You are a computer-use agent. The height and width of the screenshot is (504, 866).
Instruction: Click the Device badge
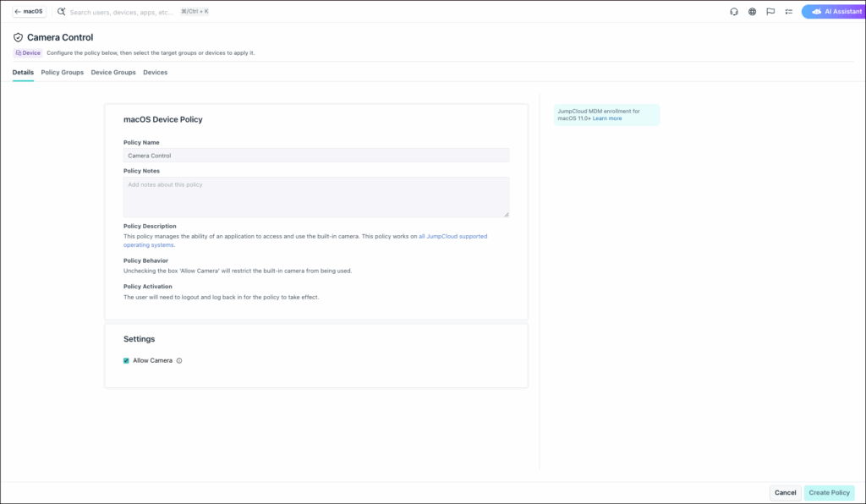tap(28, 53)
